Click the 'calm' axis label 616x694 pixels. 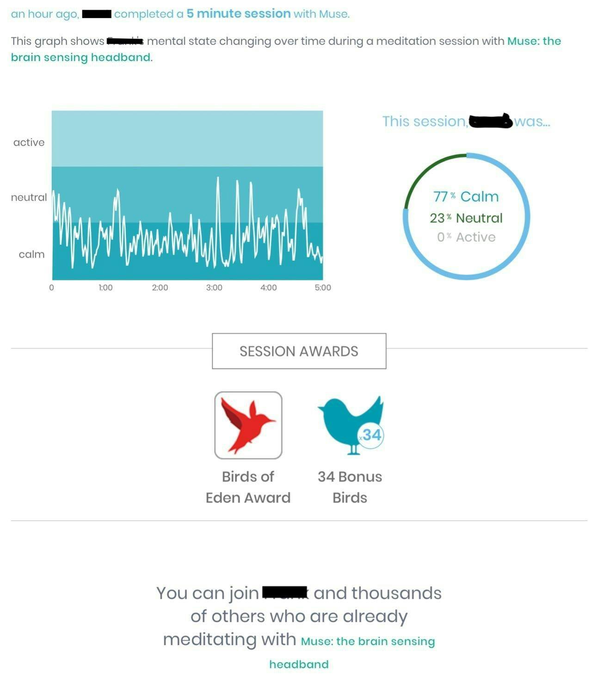[x=31, y=254]
